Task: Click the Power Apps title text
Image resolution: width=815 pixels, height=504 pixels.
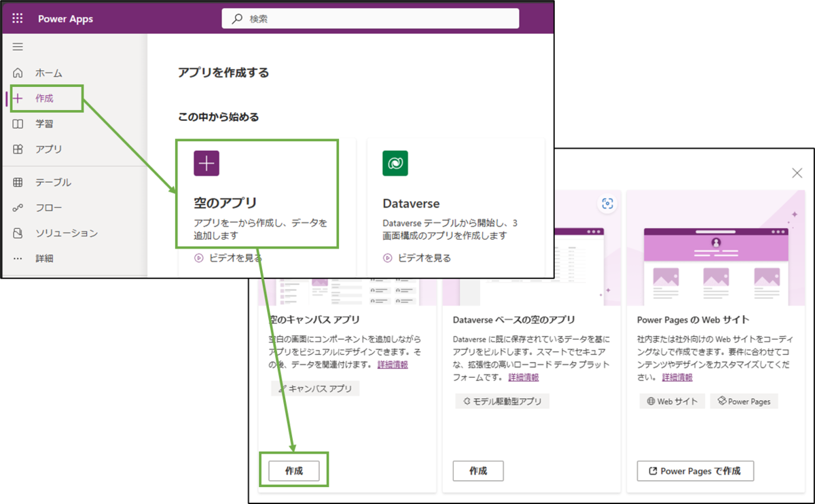Action: point(65,19)
